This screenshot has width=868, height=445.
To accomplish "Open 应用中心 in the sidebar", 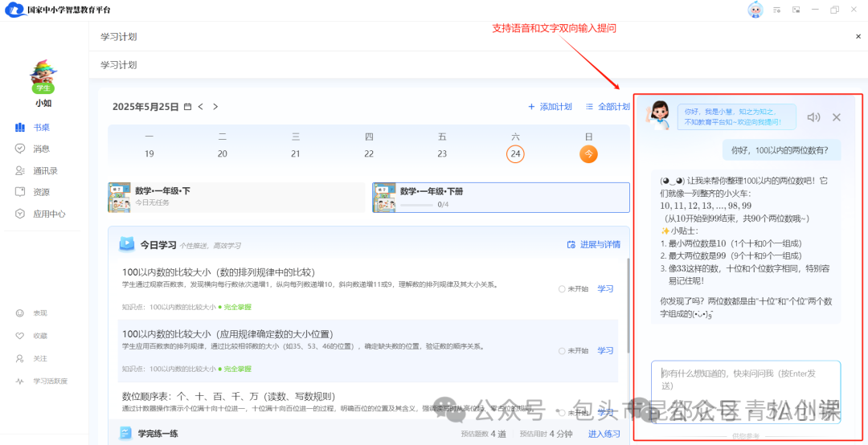I will coord(48,214).
